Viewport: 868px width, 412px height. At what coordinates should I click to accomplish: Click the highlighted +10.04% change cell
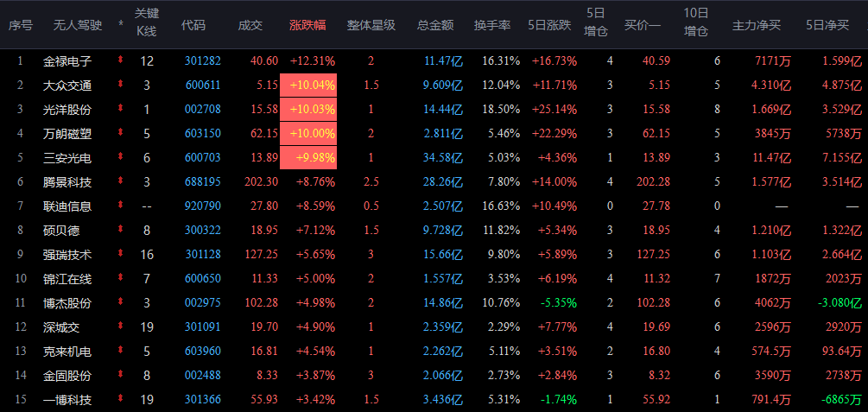tap(308, 86)
